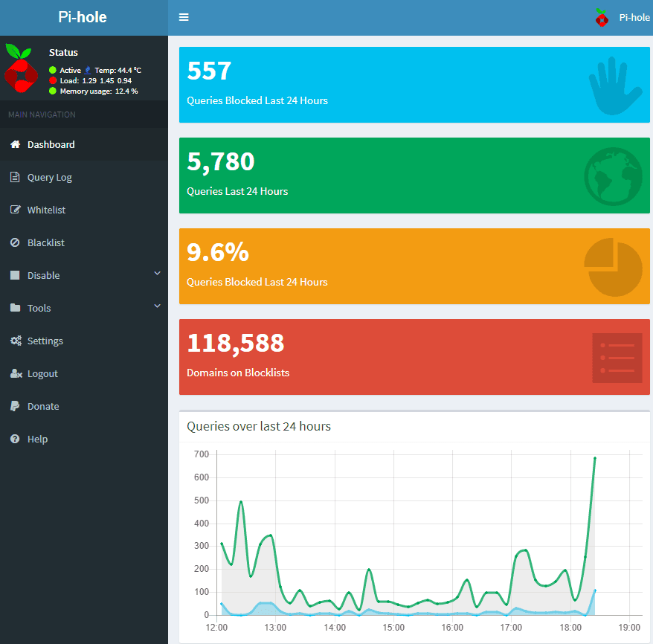Click the globe icon on total queries card
The height and width of the screenshot is (644, 653).
tap(613, 176)
